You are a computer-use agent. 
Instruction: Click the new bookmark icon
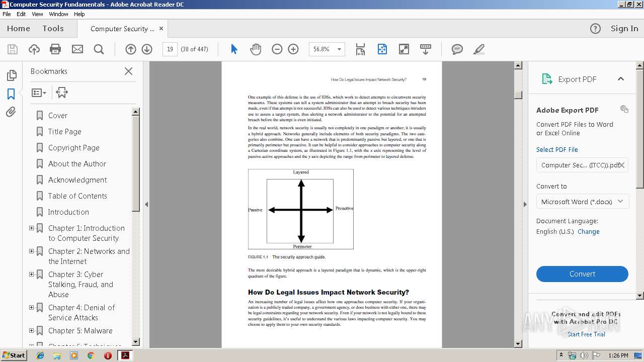tap(62, 93)
